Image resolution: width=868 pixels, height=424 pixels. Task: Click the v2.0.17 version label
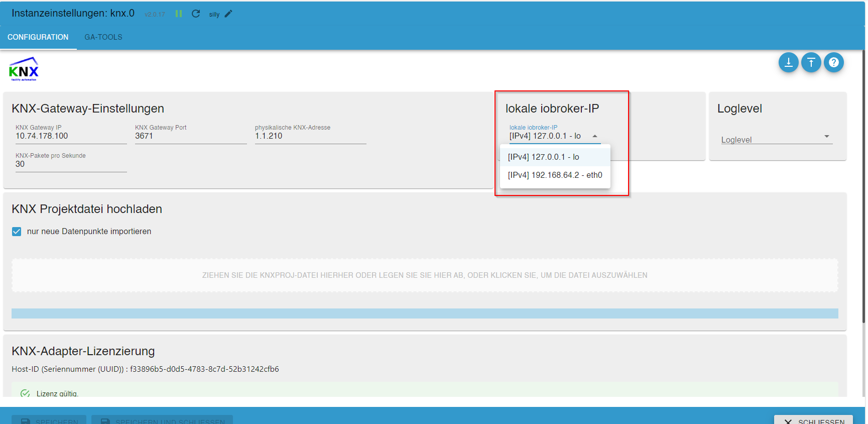155,15
